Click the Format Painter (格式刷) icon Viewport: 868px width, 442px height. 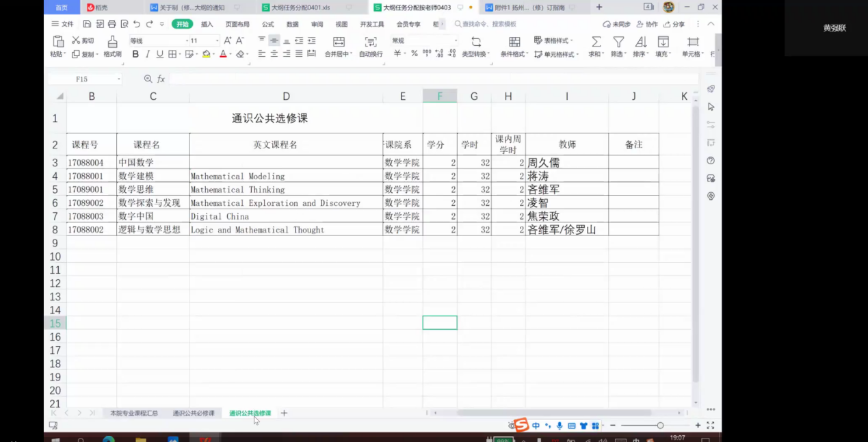[x=112, y=42]
